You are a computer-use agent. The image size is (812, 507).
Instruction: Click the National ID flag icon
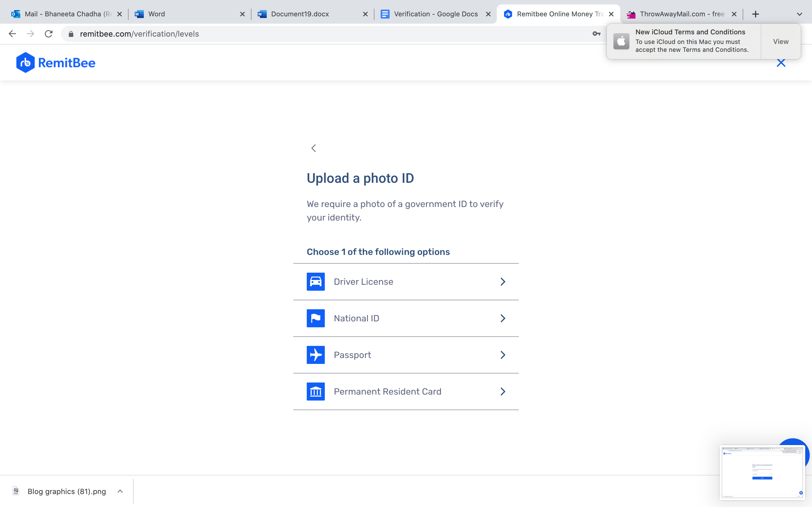(315, 318)
